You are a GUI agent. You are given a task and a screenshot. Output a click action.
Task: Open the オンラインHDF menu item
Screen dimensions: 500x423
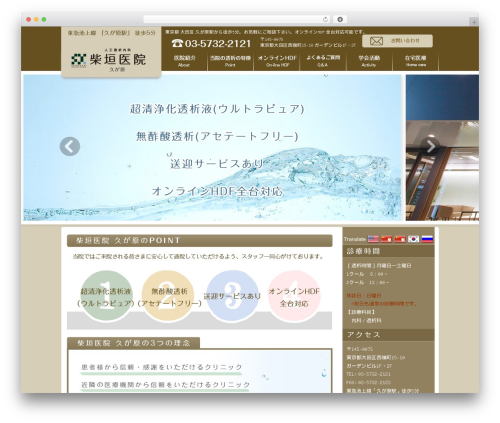tap(277, 61)
